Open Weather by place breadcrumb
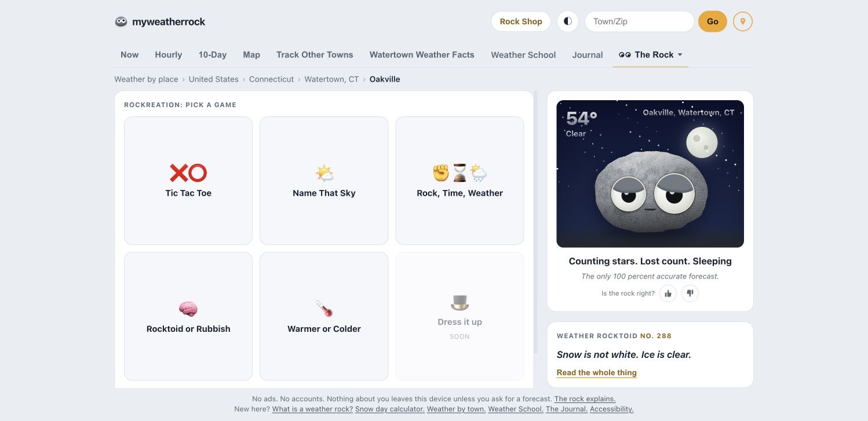 146,79
